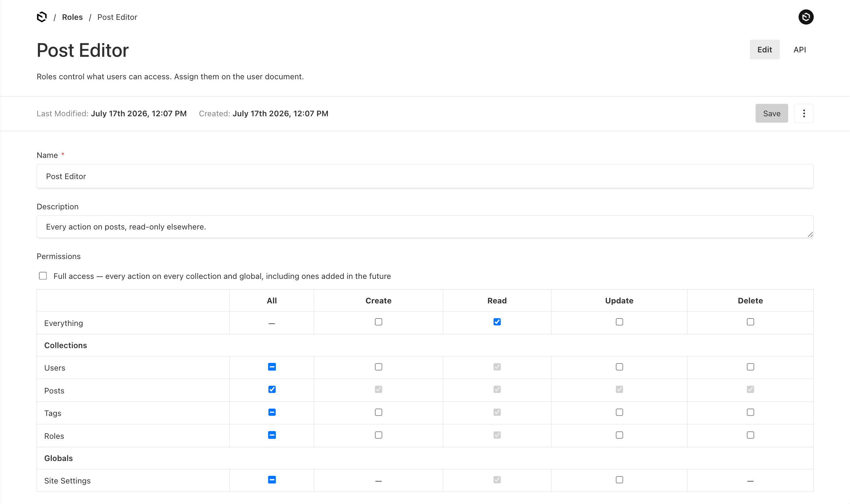
Task: Click into the Description textarea
Action: [425, 226]
